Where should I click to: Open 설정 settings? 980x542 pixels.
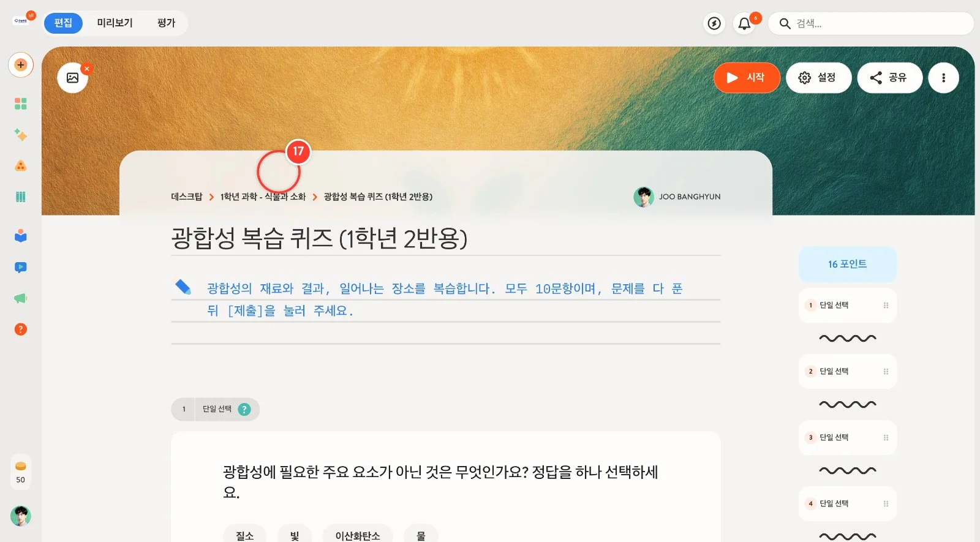818,78
